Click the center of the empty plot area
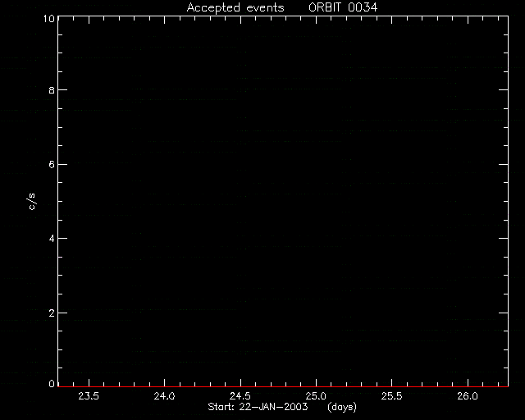 [x=283, y=201]
